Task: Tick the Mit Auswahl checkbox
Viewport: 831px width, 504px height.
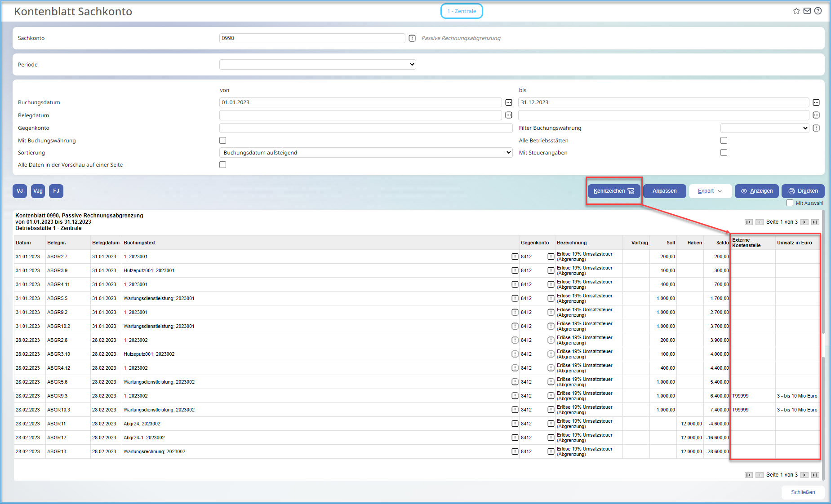Action: (790, 203)
